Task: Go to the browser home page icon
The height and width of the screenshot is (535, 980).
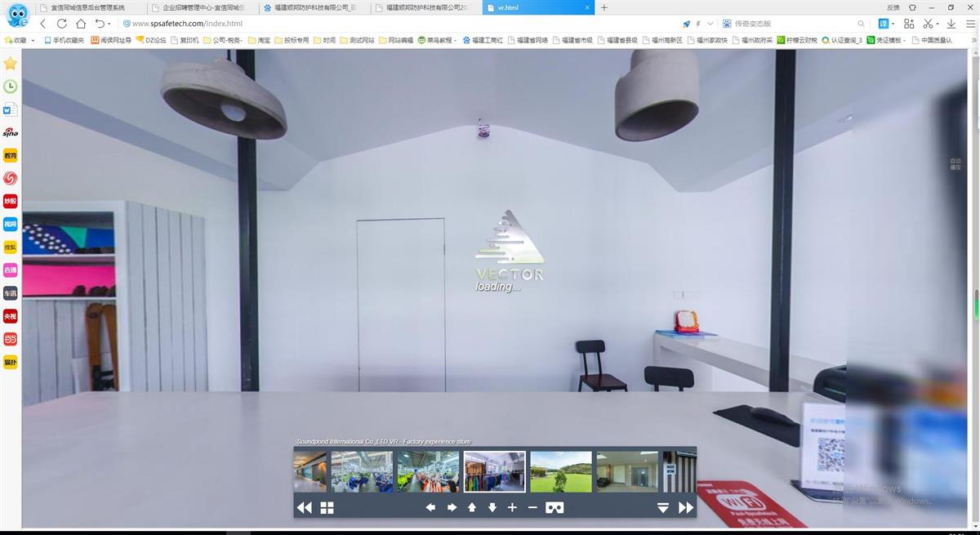Action: click(81, 24)
